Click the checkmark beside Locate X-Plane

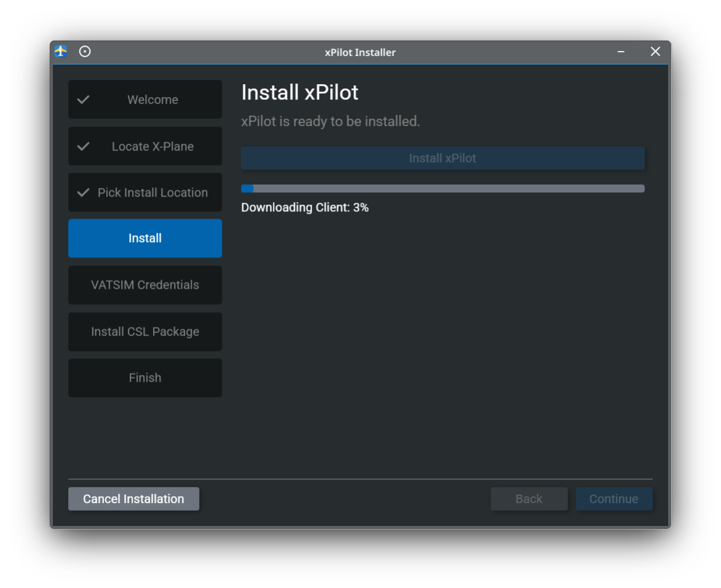coord(84,146)
